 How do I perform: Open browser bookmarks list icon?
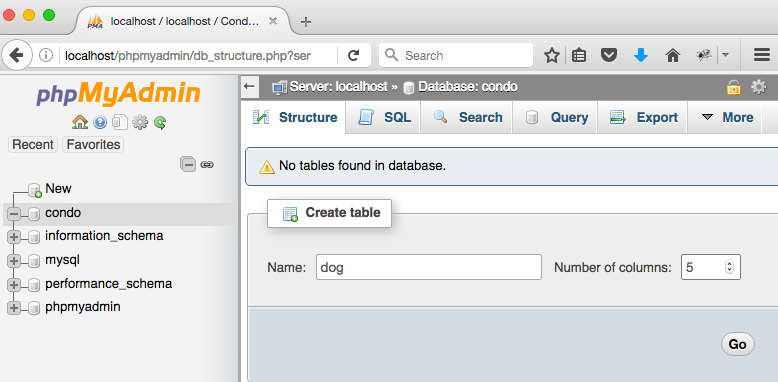pyautogui.click(x=579, y=55)
